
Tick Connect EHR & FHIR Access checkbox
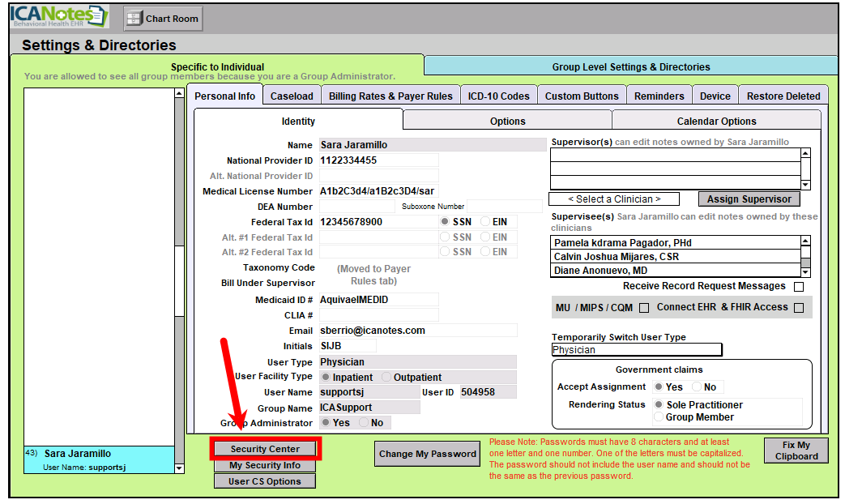point(799,308)
